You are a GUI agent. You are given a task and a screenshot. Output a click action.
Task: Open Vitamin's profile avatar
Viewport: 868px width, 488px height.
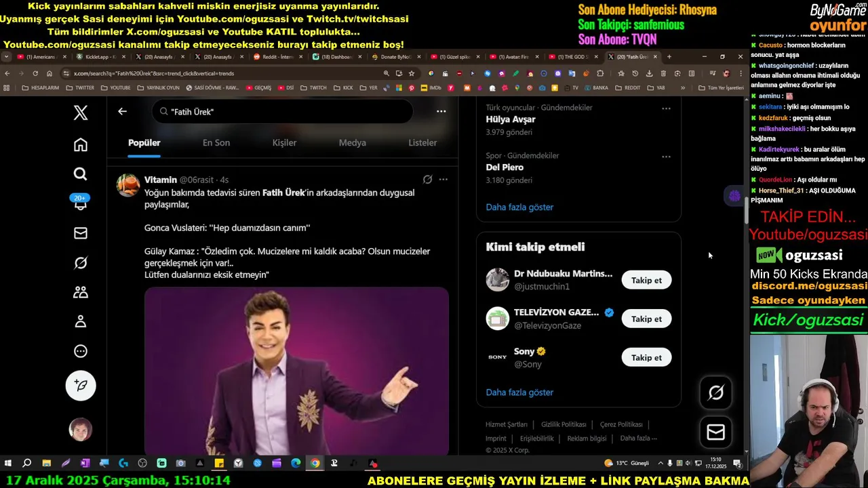click(x=128, y=185)
